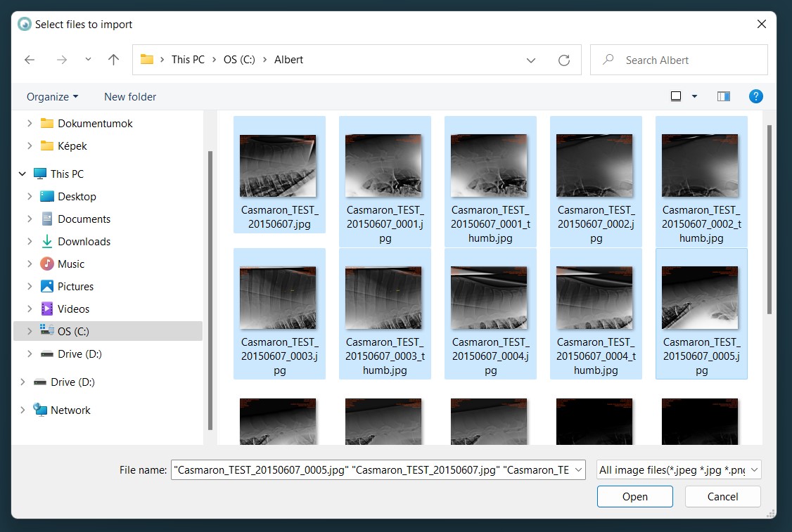Open the Videos folder in sidebar
This screenshot has width=792, height=532.
73,309
